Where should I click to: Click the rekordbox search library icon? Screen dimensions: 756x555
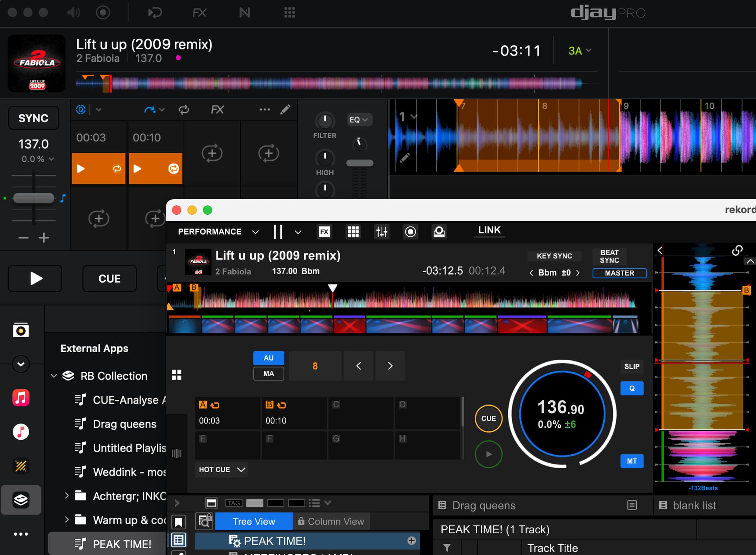coord(204,521)
